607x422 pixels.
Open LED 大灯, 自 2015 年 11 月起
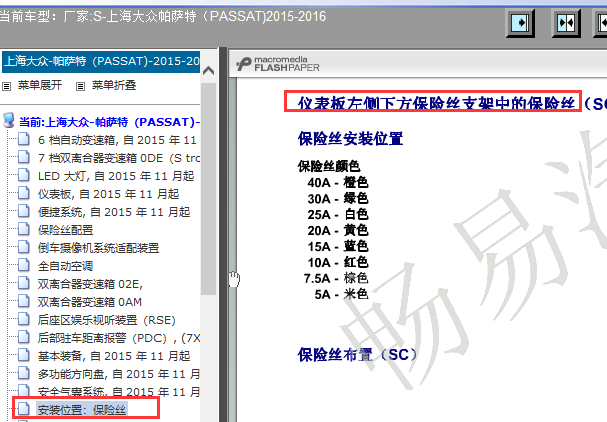pyautogui.click(x=116, y=176)
